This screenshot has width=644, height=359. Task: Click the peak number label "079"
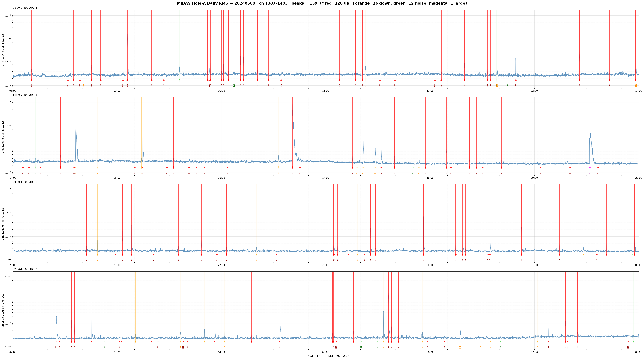pos(570,173)
